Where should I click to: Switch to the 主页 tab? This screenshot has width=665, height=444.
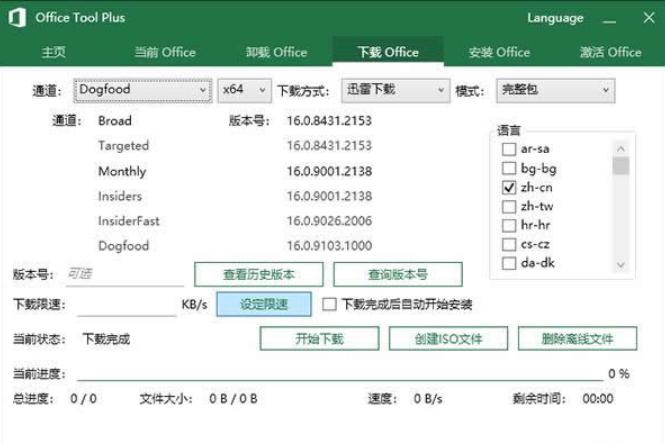pos(54,52)
